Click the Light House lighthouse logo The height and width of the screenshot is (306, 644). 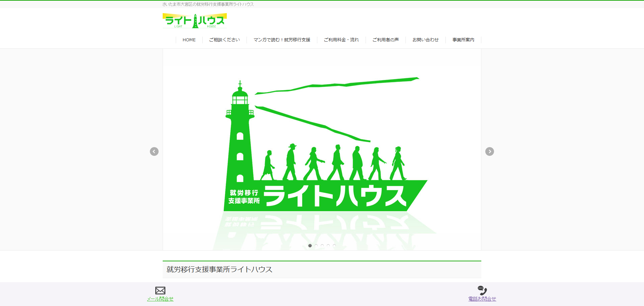pos(195,20)
